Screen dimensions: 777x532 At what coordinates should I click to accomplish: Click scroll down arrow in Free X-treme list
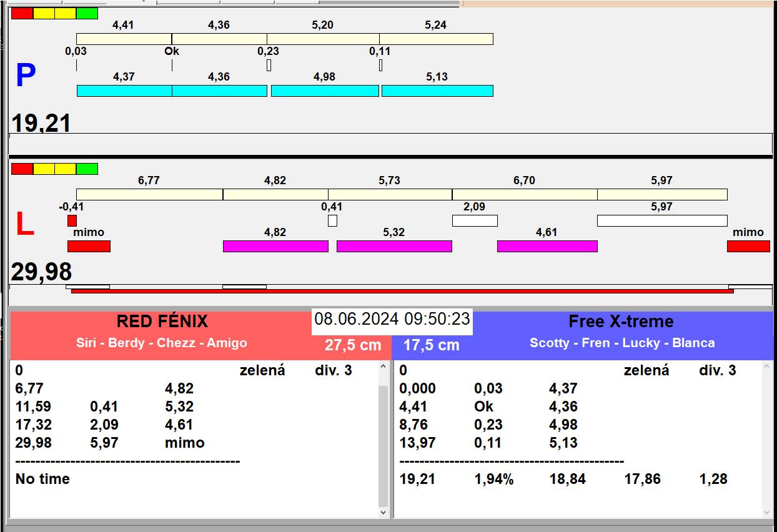[x=768, y=512]
